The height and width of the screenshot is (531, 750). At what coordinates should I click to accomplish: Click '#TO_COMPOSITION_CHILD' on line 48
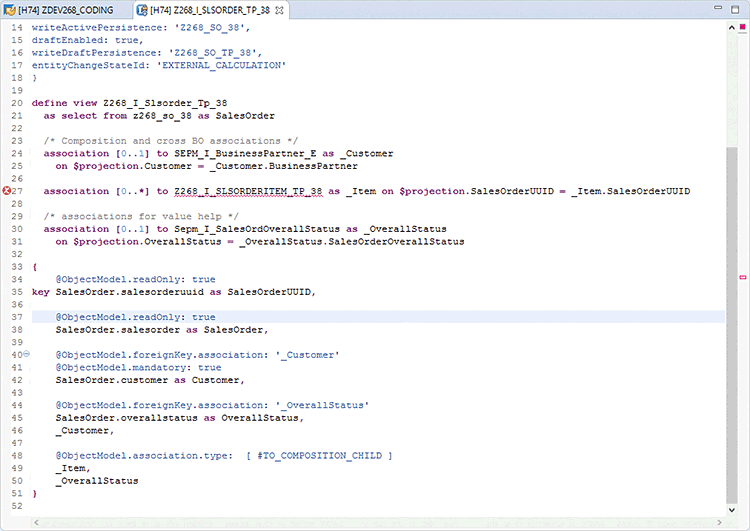[x=320, y=455]
